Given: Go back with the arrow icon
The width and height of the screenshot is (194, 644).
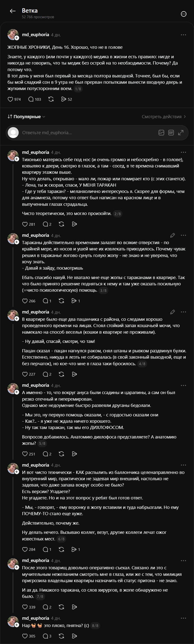Looking at the screenshot, I should pos(12,11).
